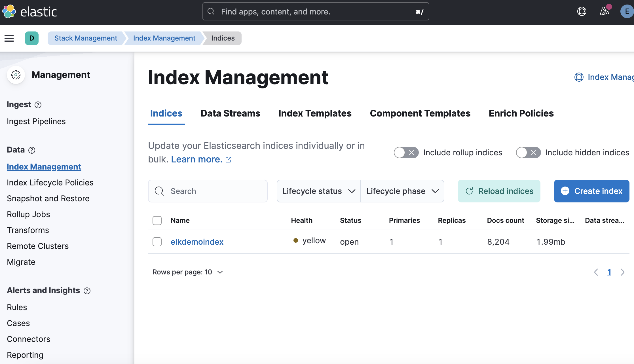The height and width of the screenshot is (364, 634).
Task: Toggle Include hidden indices switch
Action: pos(528,153)
